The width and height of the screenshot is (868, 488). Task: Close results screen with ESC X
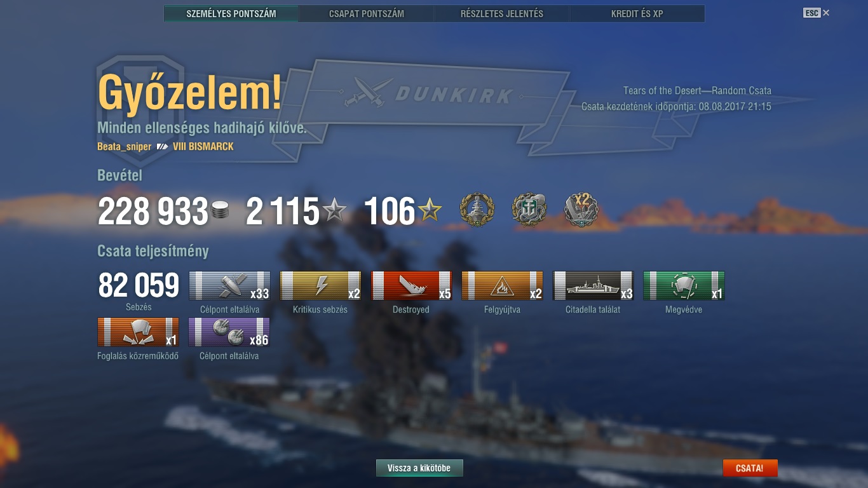pyautogui.click(x=817, y=13)
